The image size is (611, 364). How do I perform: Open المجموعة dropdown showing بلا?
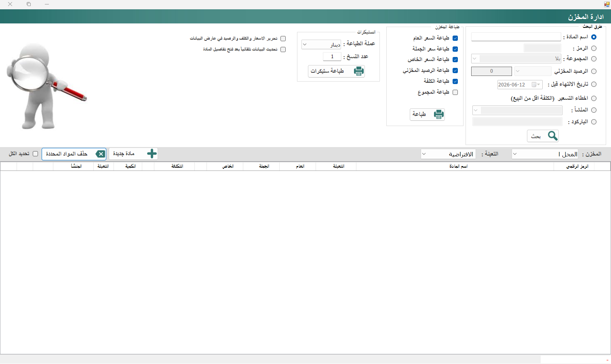[516, 59]
